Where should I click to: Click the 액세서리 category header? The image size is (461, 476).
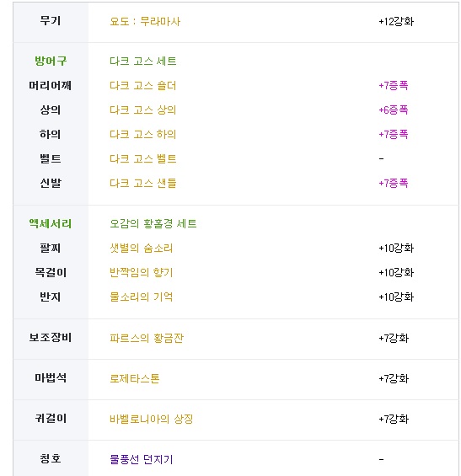51,224
